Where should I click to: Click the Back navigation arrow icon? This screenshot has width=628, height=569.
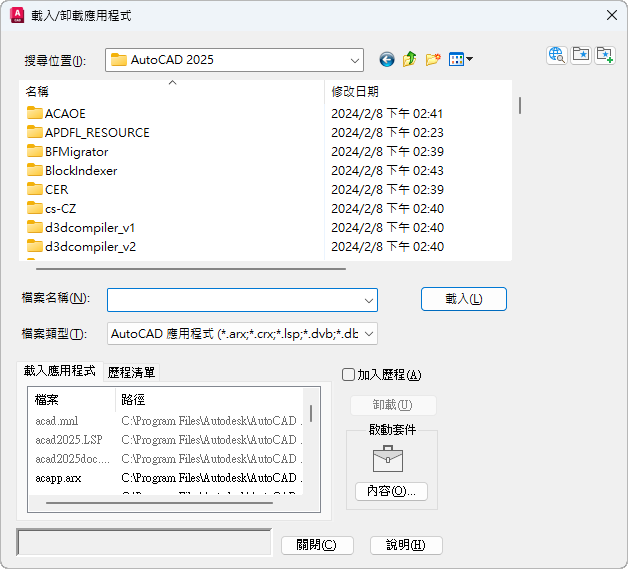click(x=386, y=60)
